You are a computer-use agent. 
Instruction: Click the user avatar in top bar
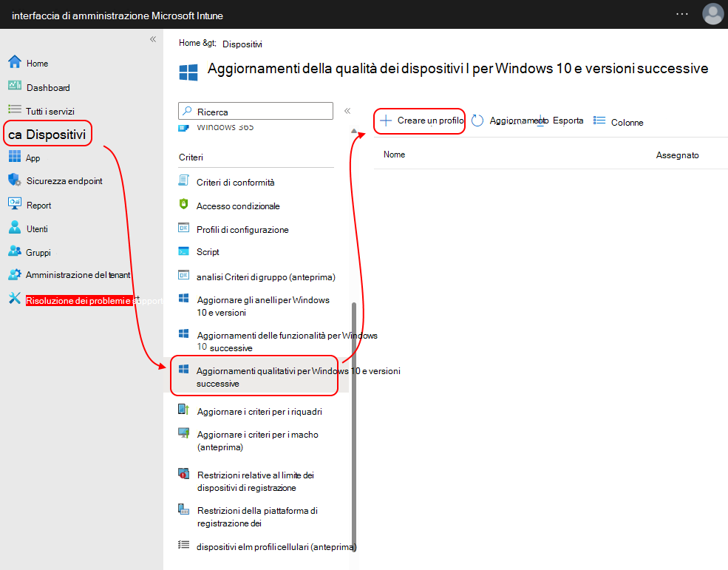(x=712, y=14)
